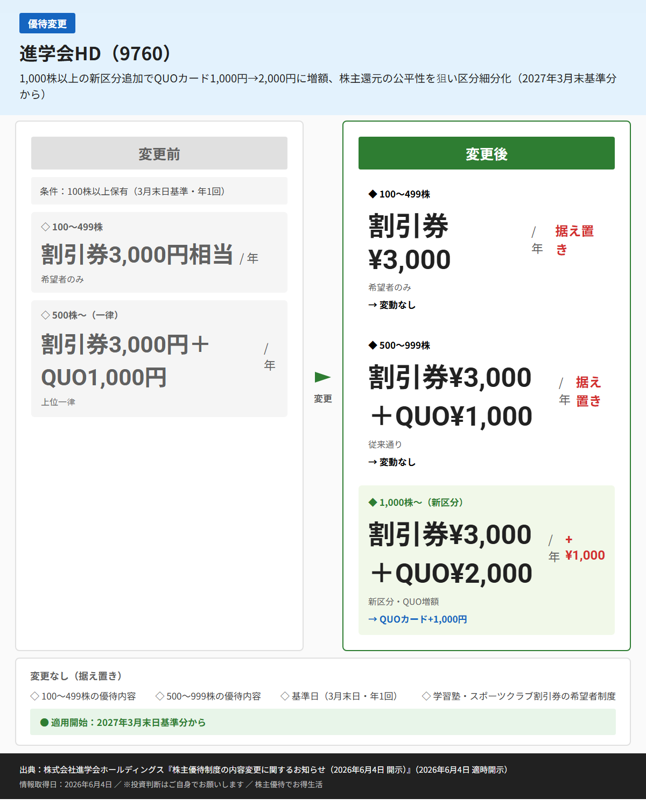Click the green arrow above 変更 label
This screenshot has width=646, height=812.
click(x=322, y=377)
